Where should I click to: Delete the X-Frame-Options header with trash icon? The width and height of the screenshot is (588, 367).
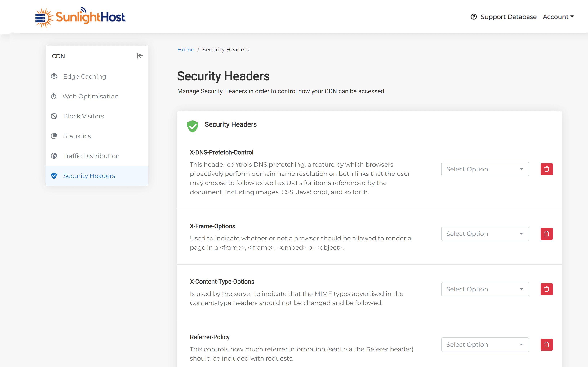click(x=546, y=234)
